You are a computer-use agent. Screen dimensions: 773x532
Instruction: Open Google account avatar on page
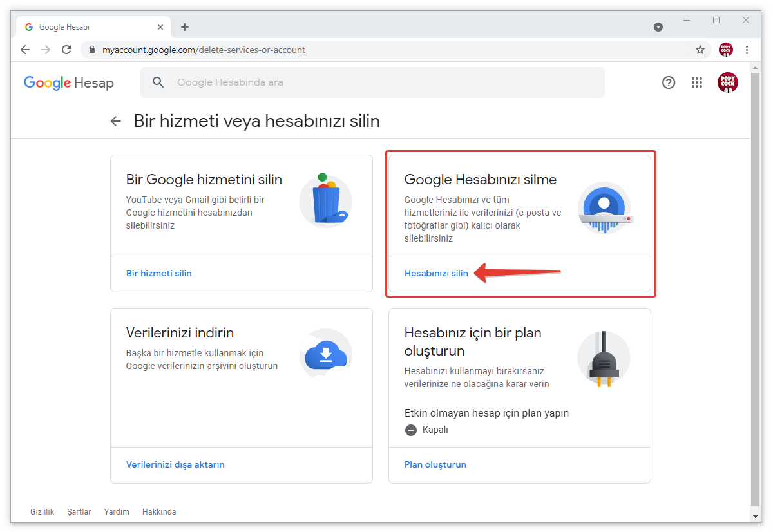click(x=728, y=82)
